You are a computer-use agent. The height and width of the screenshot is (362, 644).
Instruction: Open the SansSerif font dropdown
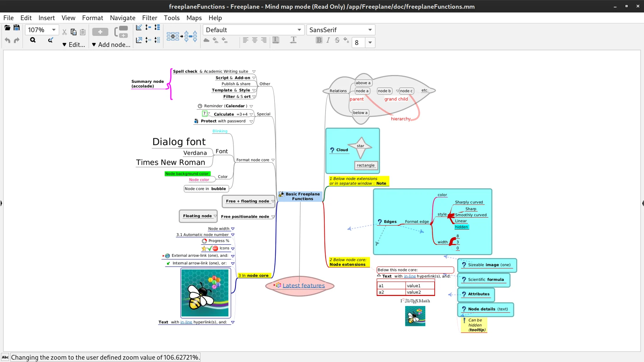[x=370, y=30]
